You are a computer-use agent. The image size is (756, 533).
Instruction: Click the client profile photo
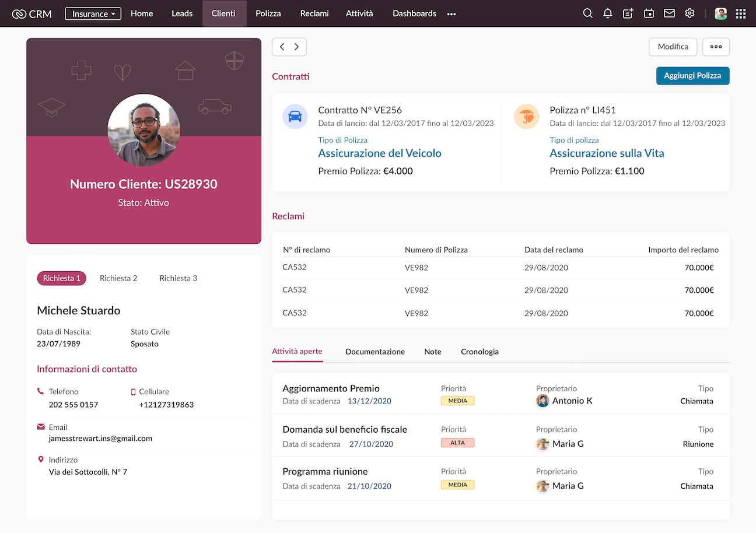point(143,130)
